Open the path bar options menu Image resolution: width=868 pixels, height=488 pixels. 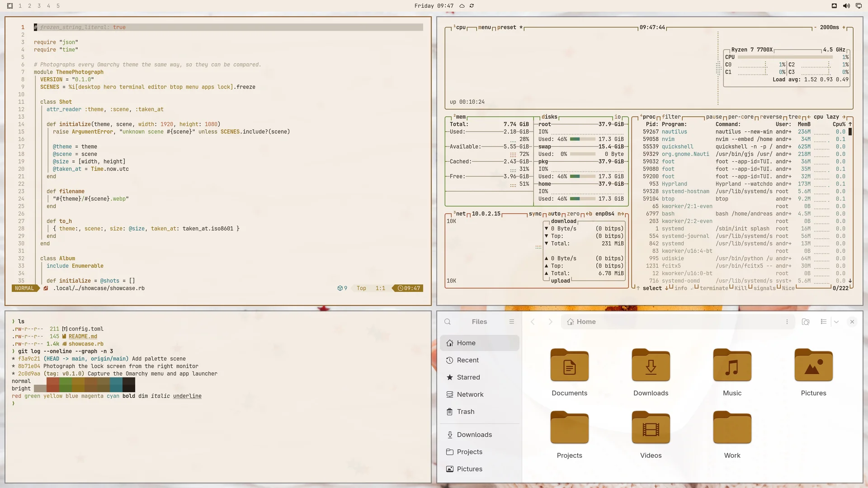point(787,322)
